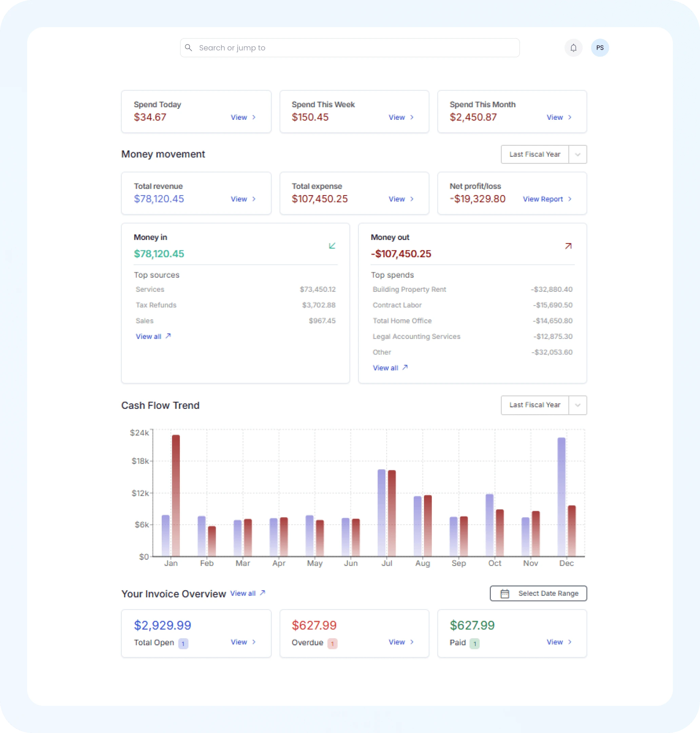
Task: Open the notifications bell
Action: pyautogui.click(x=573, y=48)
